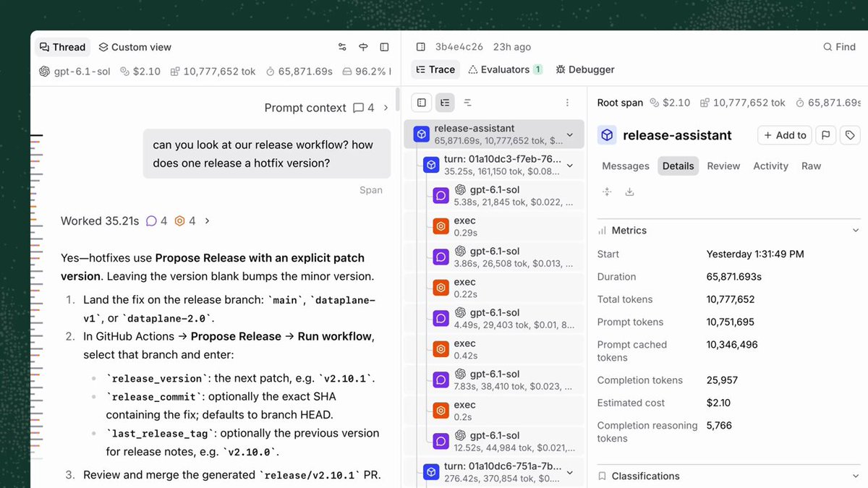Open the Custom view tab
This screenshot has width=868, height=488.
tap(135, 47)
